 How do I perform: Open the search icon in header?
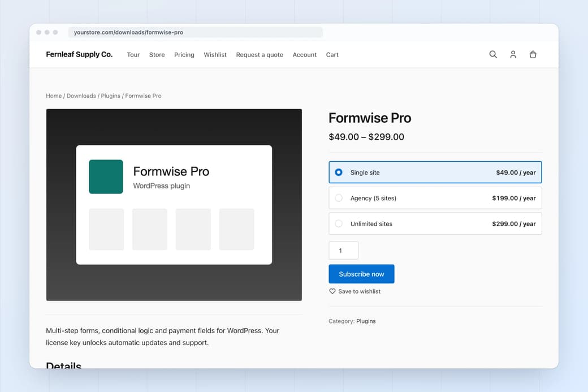(x=493, y=54)
